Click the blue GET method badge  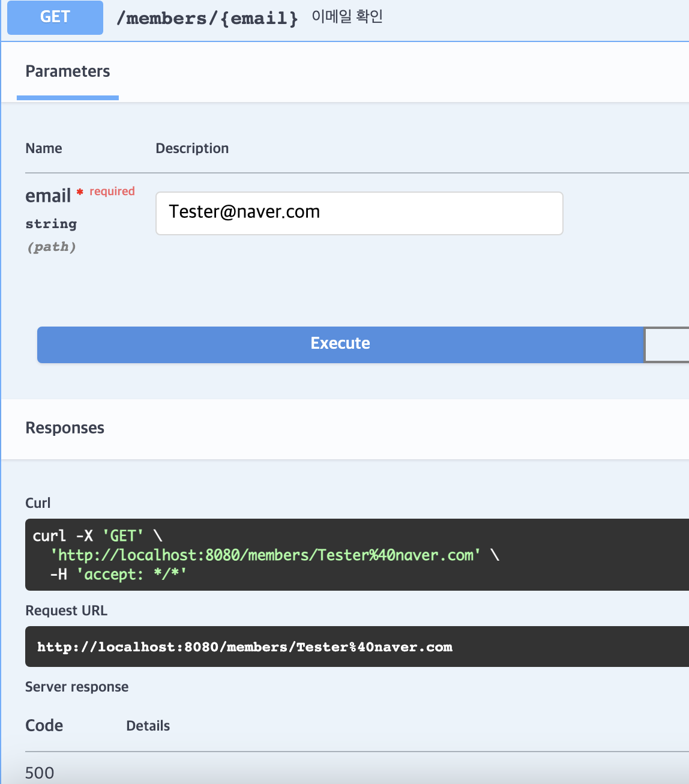(55, 17)
